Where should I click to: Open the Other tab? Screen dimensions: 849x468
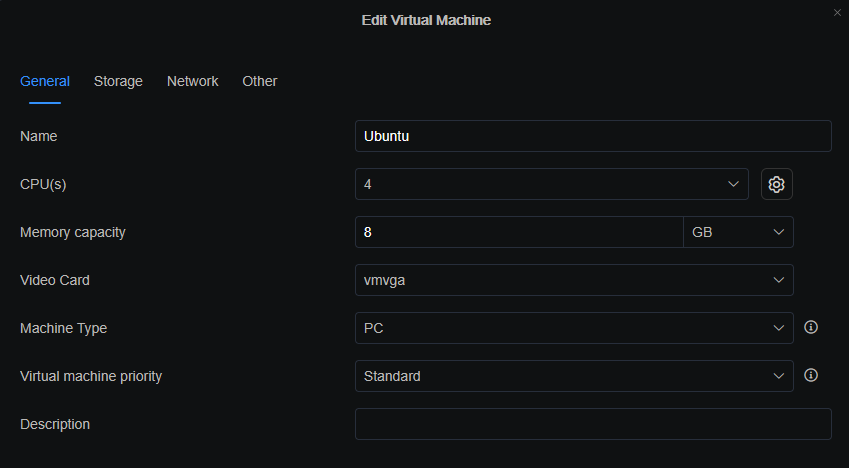pos(260,81)
